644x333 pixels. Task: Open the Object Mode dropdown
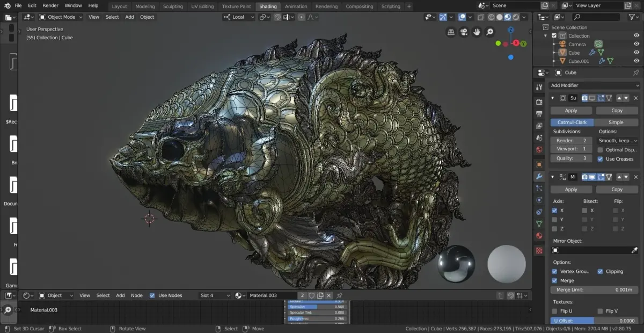(61, 17)
